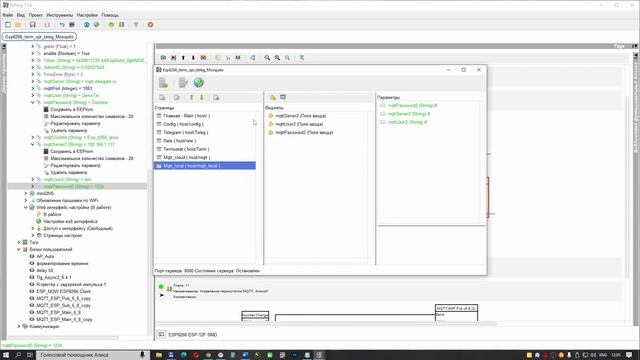Image resolution: width=640 pixels, height=360 pixels.
Task: Move page down with green down arrow
Action: click(201, 98)
